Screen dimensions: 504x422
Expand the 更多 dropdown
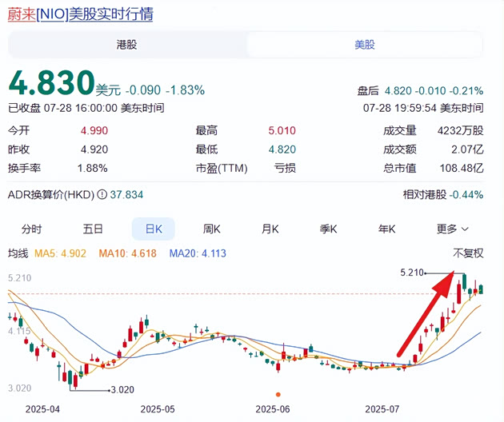click(453, 229)
